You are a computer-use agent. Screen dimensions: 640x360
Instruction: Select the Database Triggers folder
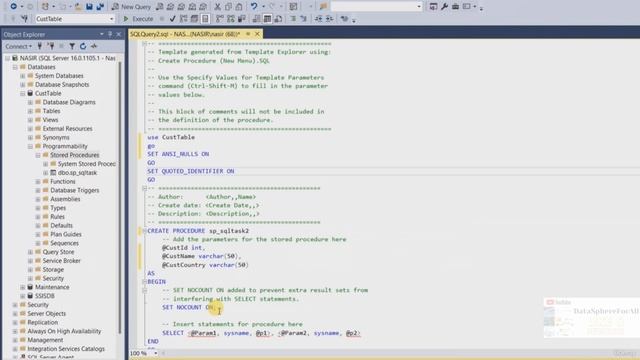(x=74, y=190)
